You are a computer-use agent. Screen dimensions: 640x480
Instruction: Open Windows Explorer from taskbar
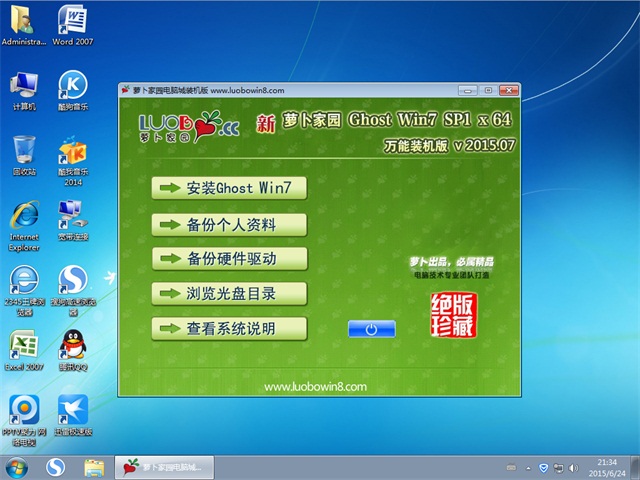pos(94,468)
